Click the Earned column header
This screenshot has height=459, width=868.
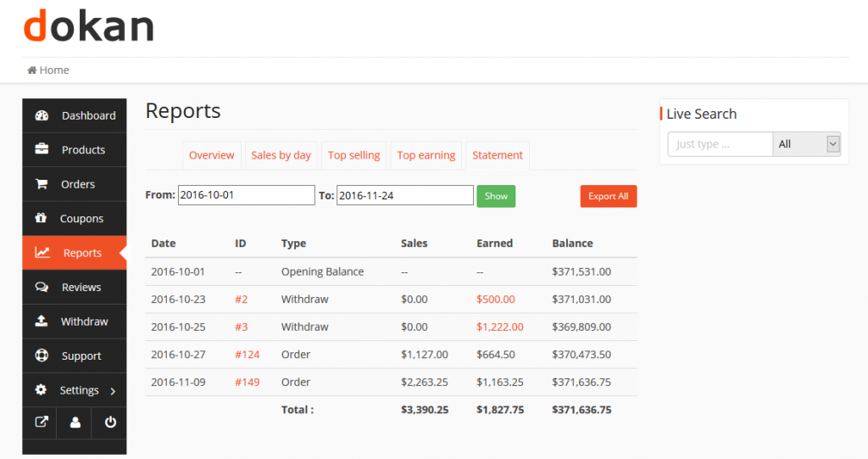[494, 243]
